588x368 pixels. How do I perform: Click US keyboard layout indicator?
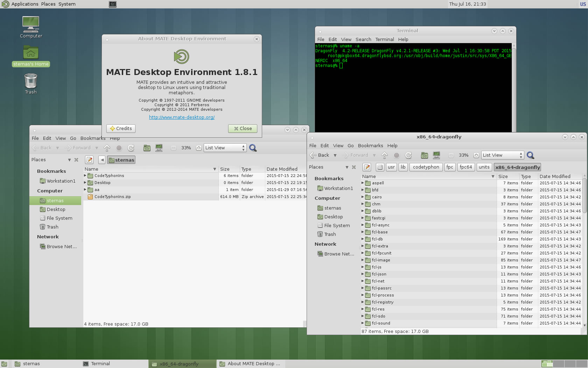click(x=583, y=4)
